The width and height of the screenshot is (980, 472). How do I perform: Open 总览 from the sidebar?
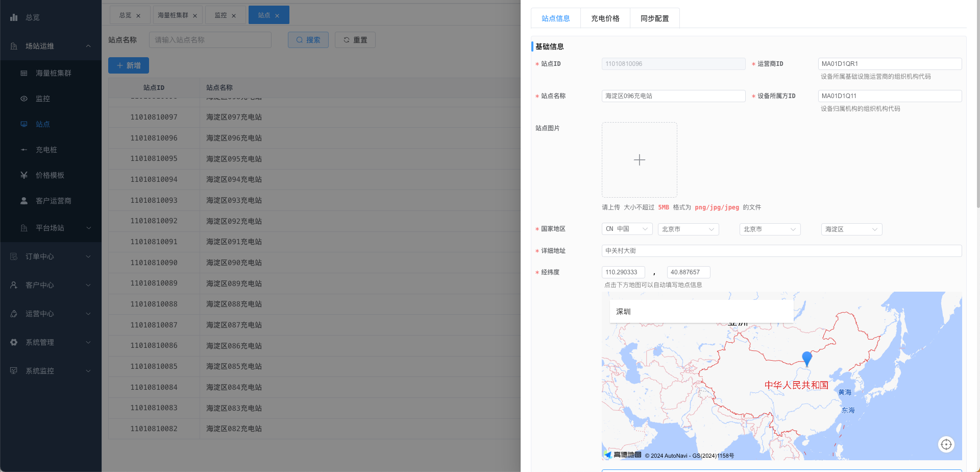[x=33, y=17]
